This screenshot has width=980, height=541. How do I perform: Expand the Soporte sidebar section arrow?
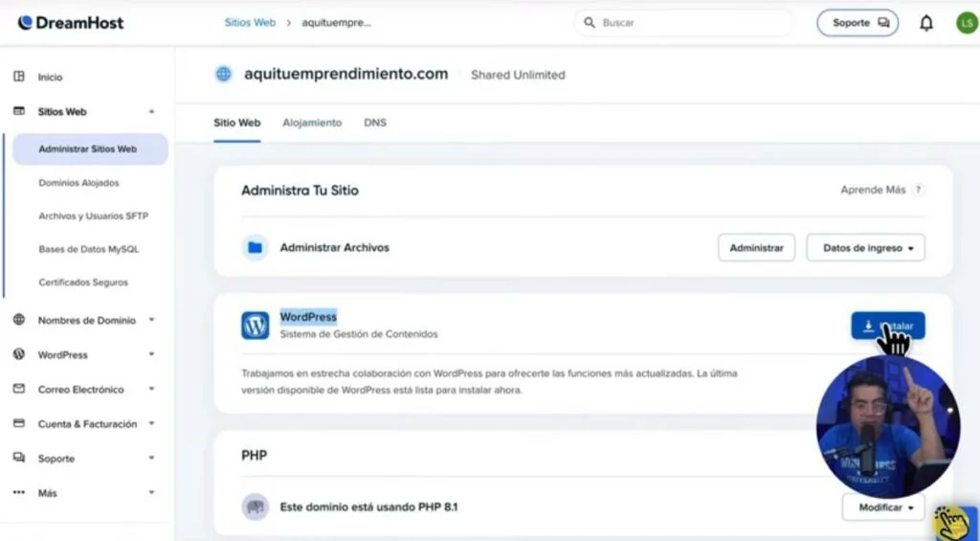tap(151, 458)
